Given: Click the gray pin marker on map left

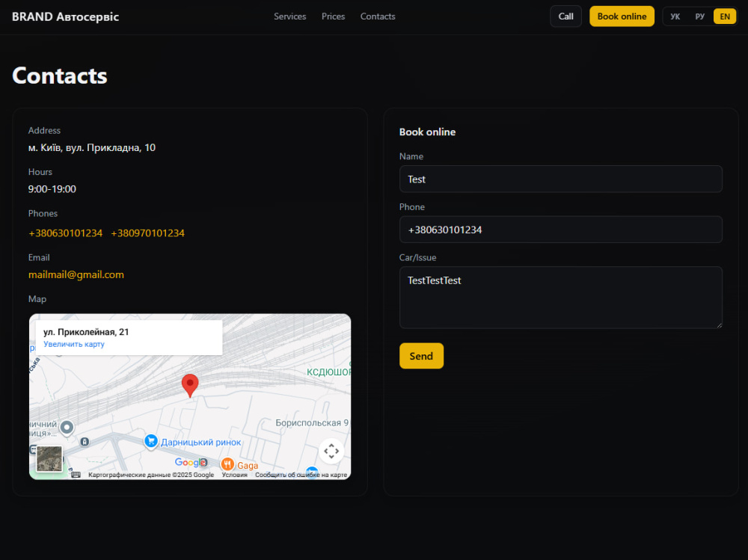Looking at the screenshot, I should pyautogui.click(x=67, y=428).
